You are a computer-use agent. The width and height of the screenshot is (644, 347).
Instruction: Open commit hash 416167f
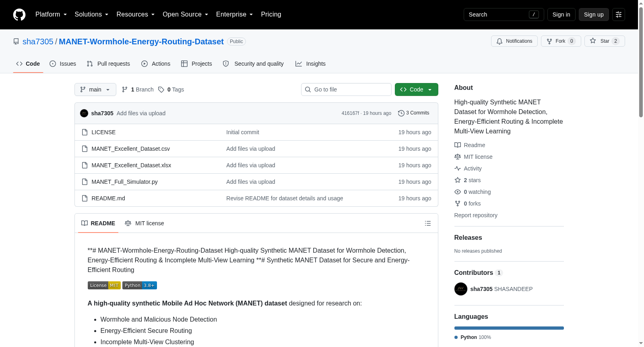tap(350, 113)
